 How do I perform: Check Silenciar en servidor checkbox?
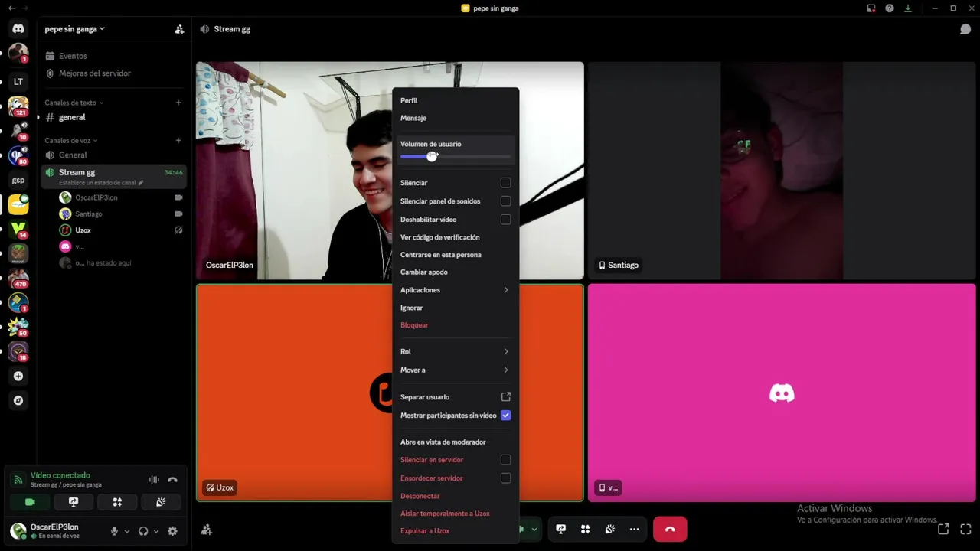(505, 460)
